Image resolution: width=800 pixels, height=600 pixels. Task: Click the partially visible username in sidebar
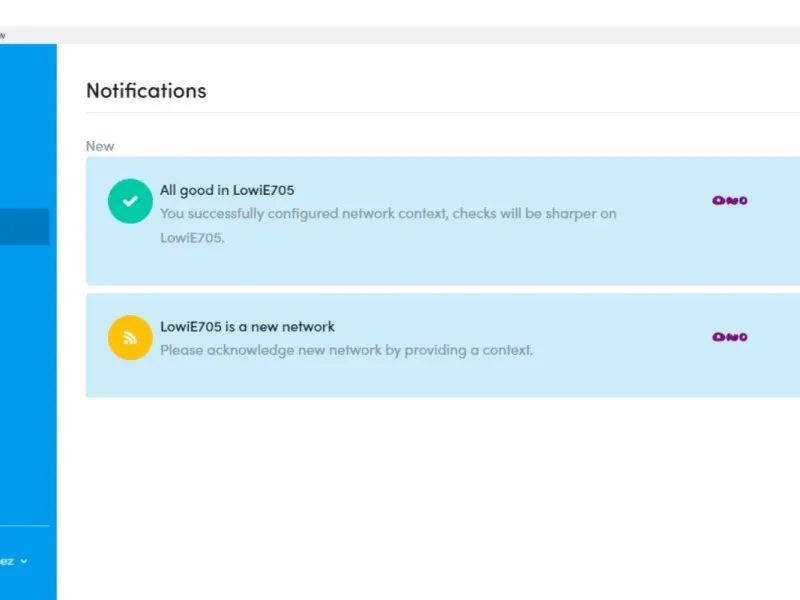(x=7, y=561)
